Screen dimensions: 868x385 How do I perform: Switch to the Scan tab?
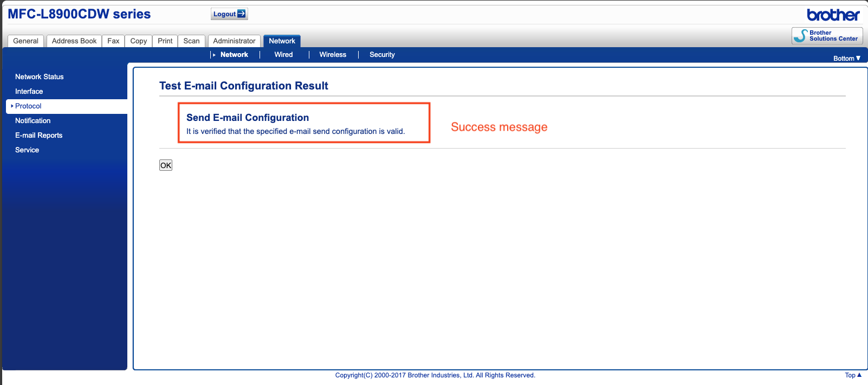(191, 41)
